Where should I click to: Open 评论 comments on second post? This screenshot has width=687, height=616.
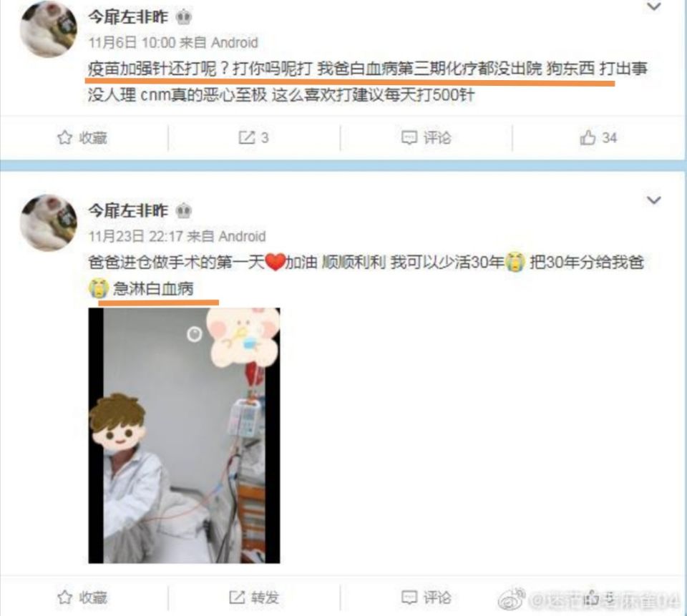click(426, 597)
